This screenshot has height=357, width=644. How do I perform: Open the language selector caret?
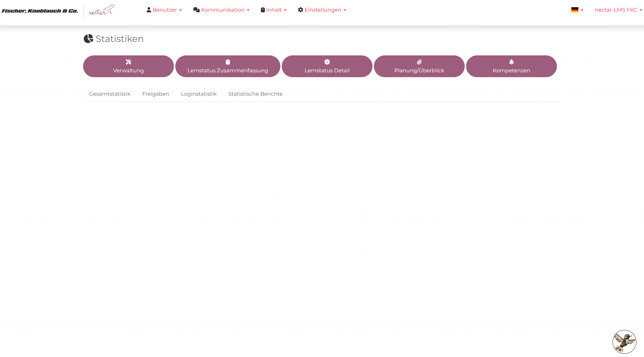(582, 10)
